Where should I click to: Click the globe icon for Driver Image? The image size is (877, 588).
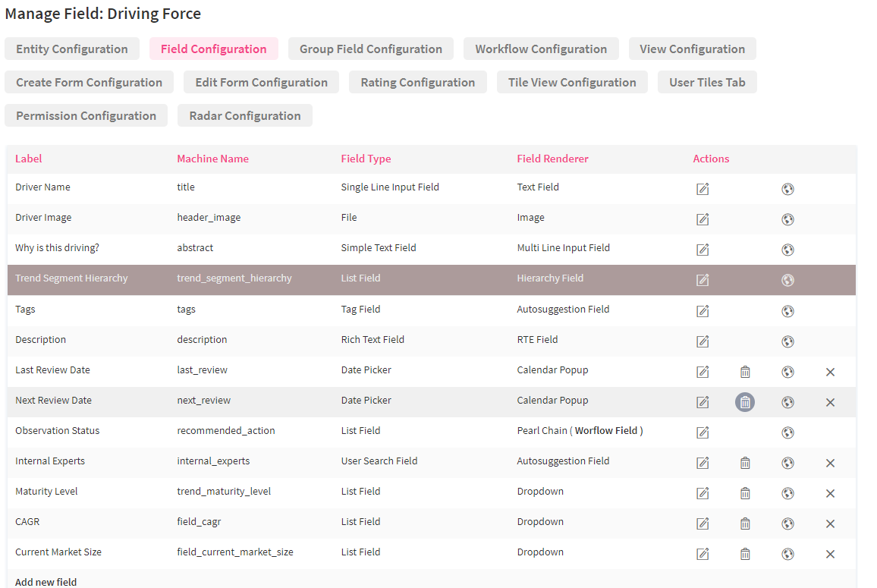787,219
